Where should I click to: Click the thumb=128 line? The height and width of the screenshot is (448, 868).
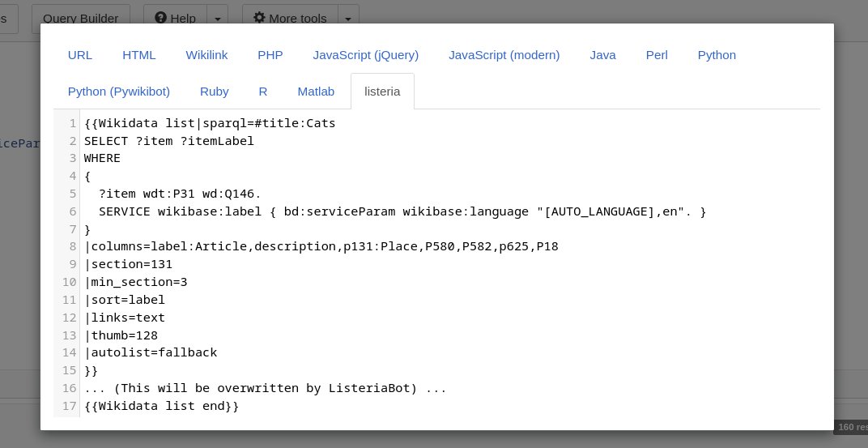[x=121, y=335]
